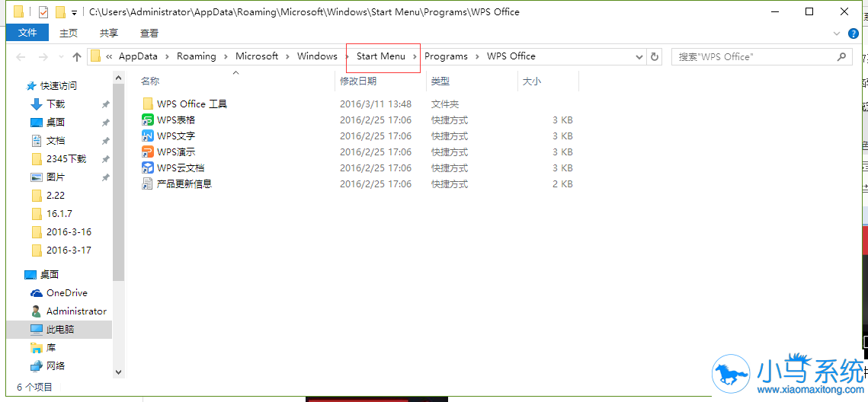Unpin 图片 using its pin icon
The width and height of the screenshot is (868, 402).
(106, 177)
